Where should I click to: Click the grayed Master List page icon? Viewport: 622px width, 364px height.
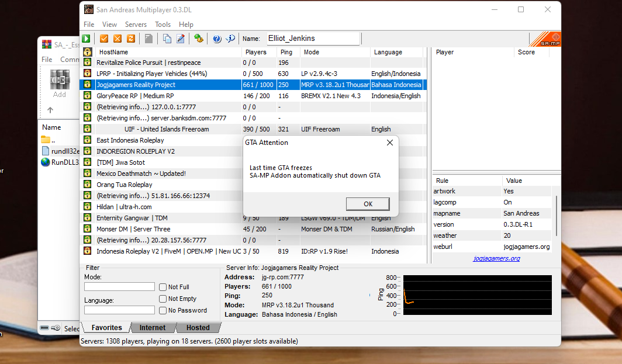click(148, 39)
